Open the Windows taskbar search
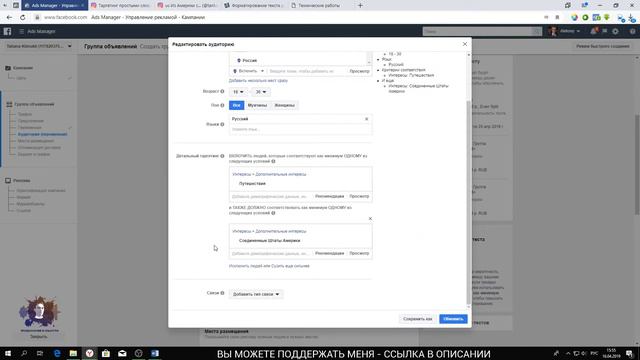Screen dimensions: 640x360 click(x=24, y=353)
